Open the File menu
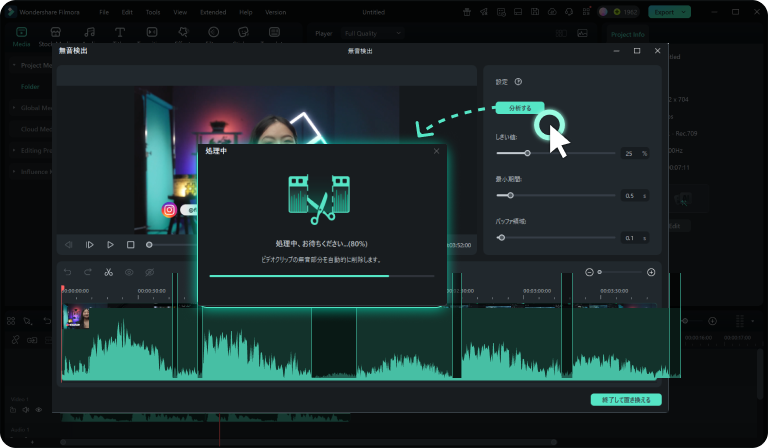The height and width of the screenshot is (448, 768). 104,12
